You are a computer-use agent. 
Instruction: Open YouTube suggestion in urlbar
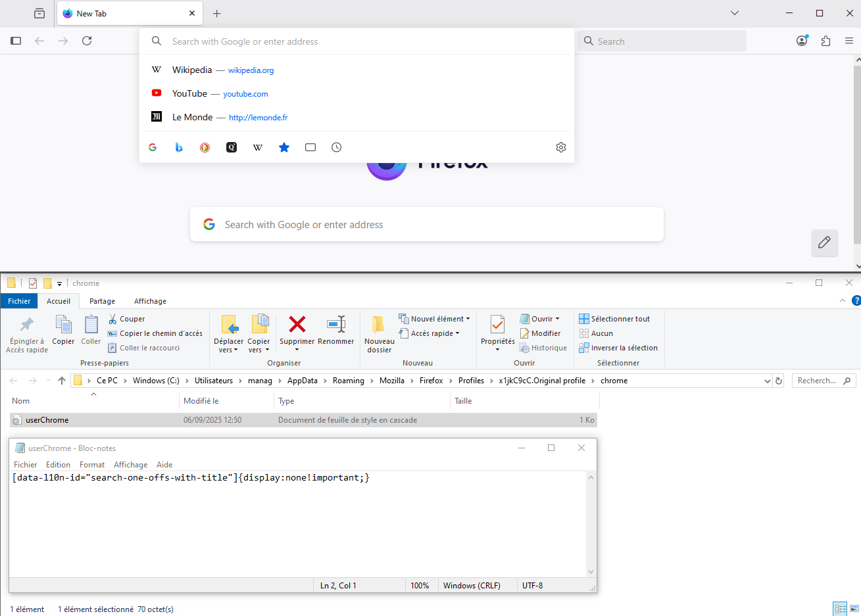[357, 93]
